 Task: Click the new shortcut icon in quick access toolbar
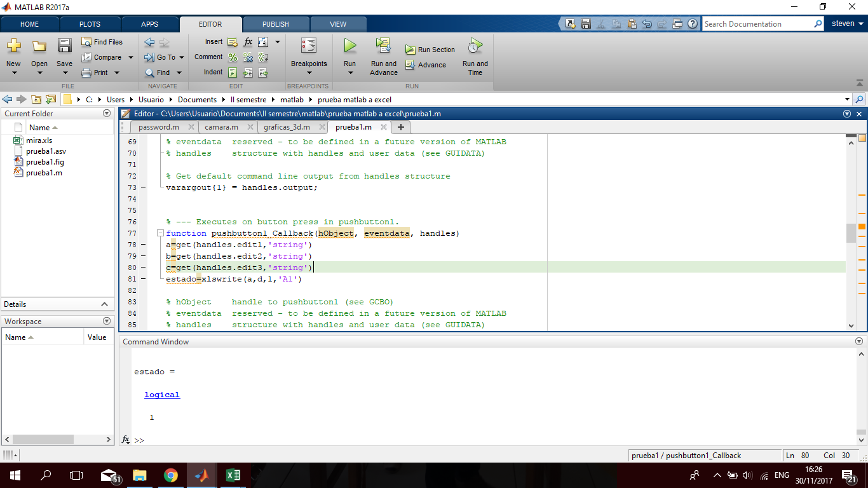(x=571, y=24)
